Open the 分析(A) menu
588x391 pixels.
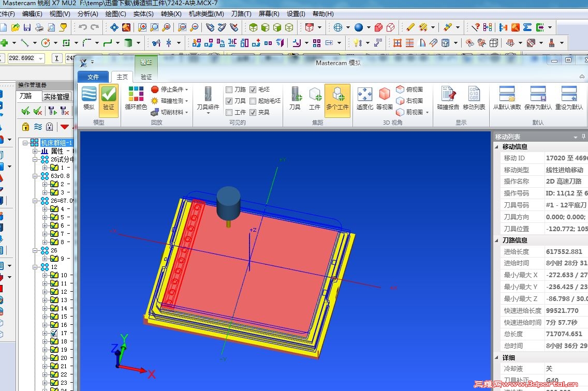click(88, 14)
